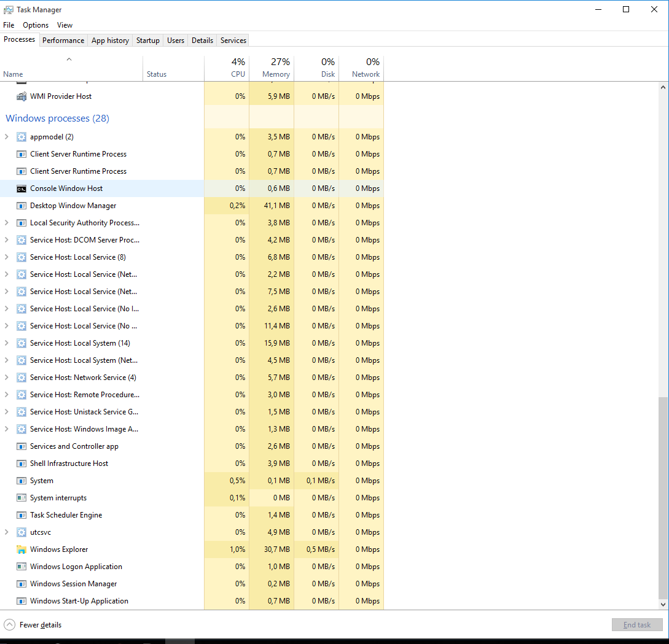The image size is (669, 644).
Task: Sort by the Network column header
Action: (361, 68)
